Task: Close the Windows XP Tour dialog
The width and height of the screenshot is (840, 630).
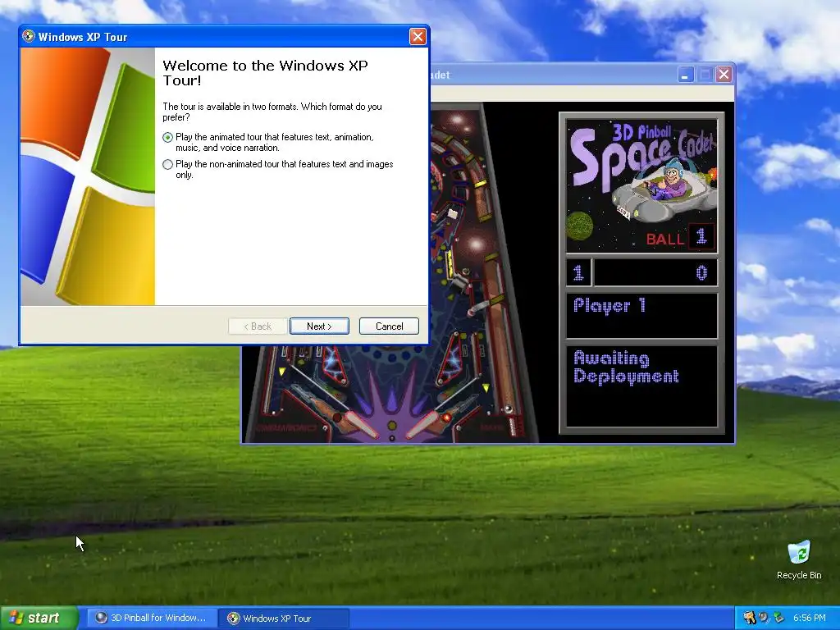Action: (x=418, y=36)
